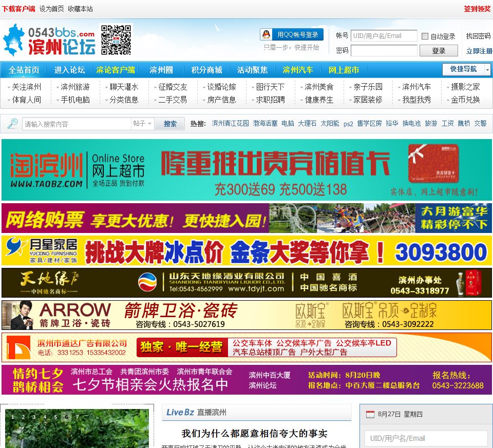
Task: Open the 亲子乐园 forum link
Action: click(368, 87)
